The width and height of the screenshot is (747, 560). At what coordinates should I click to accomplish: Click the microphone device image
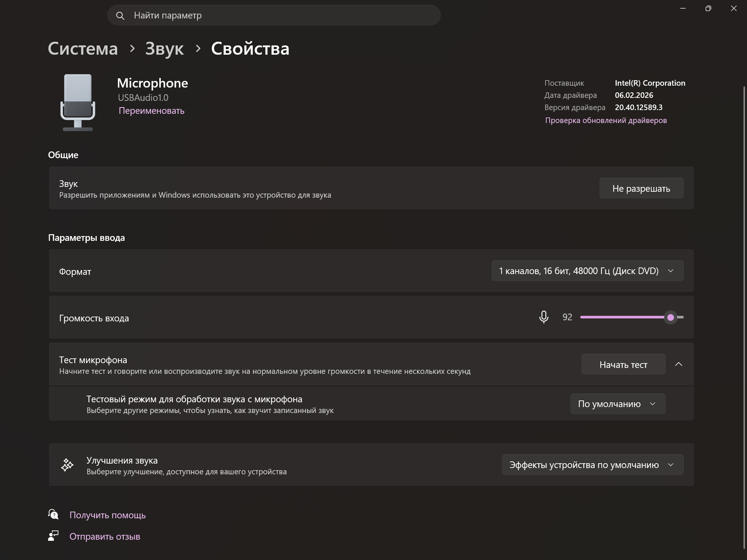click(x=78, y=103)
